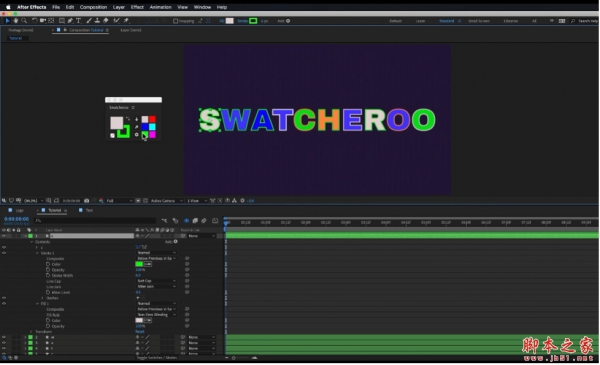Image resolution: width=600 pixels, height=365 pixels.
Task: Select the Puppet Pin tool
Action: coord(126,21)
